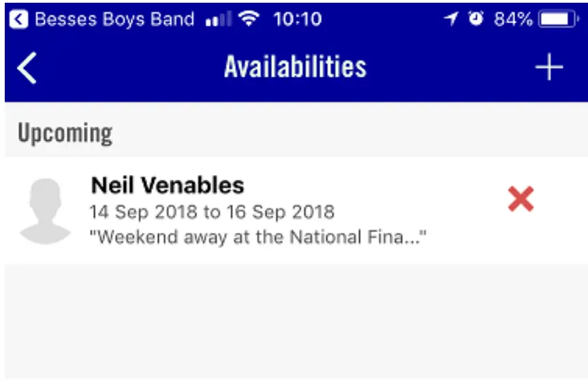Tap the alarm clock status icon
The height and width of the screenshot is (382, 588).
click(x=476, y=19)
